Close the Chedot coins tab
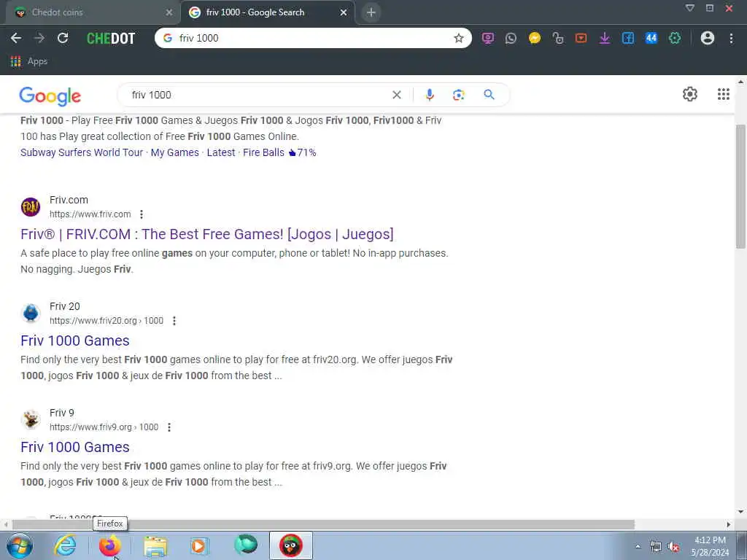The height and width of the screenshot is (560, 747). 169,12
